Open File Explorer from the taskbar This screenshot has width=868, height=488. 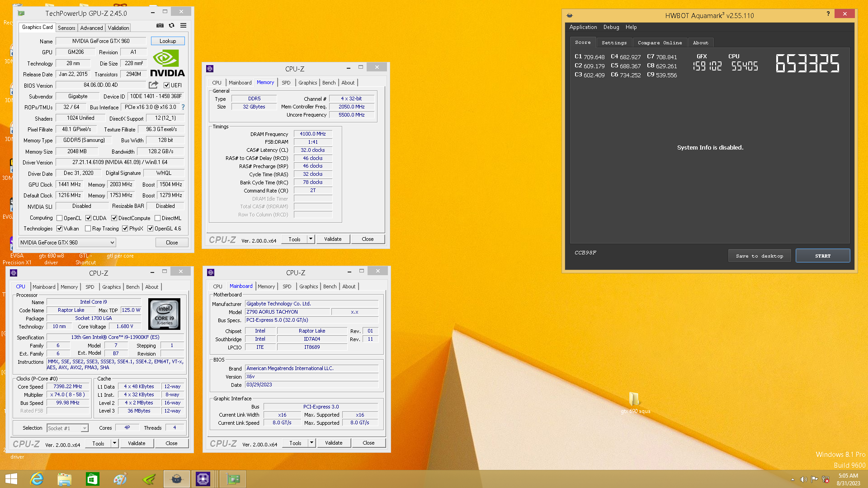[x=64, y=479]
